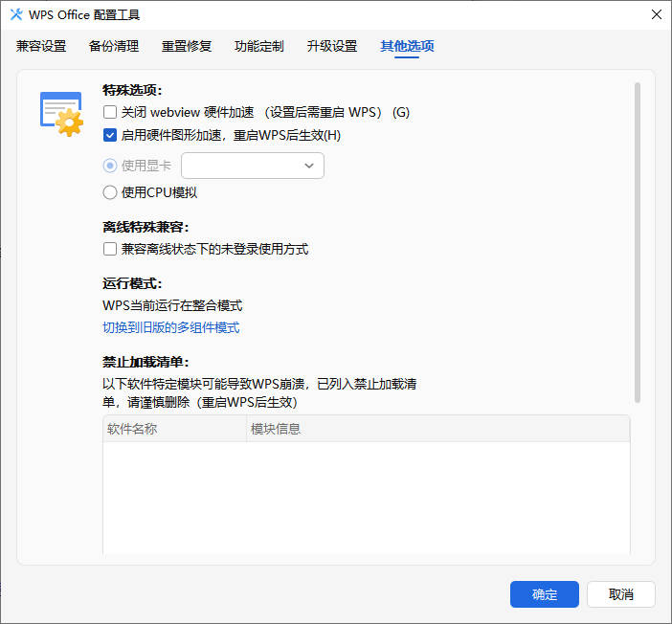The image size is (672, 624).
Task: Click the 特殊选项 heading
Action: click(x=132, y=90)
